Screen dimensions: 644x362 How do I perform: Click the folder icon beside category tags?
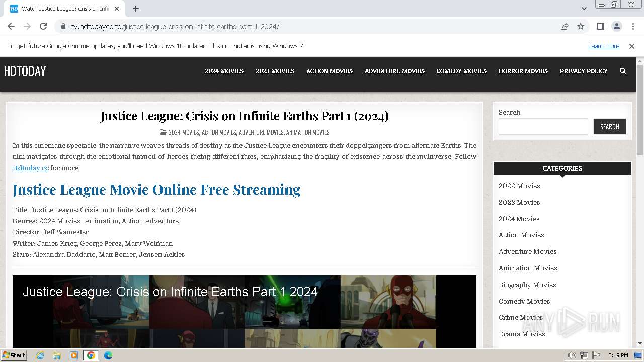coord(163,132)
